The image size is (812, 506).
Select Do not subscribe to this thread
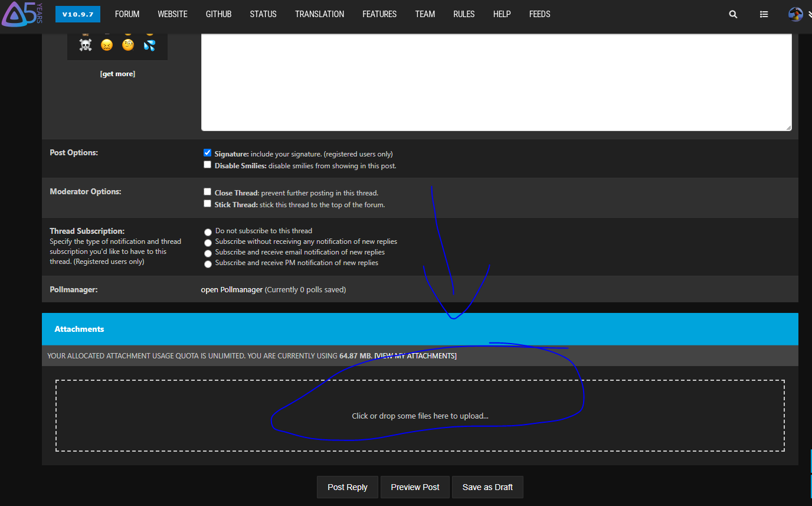coord(208,232)
